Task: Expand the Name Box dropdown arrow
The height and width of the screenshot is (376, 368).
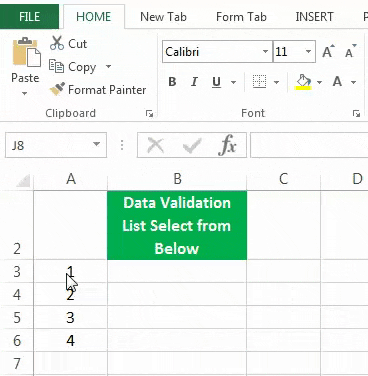Action: point(96,145)
